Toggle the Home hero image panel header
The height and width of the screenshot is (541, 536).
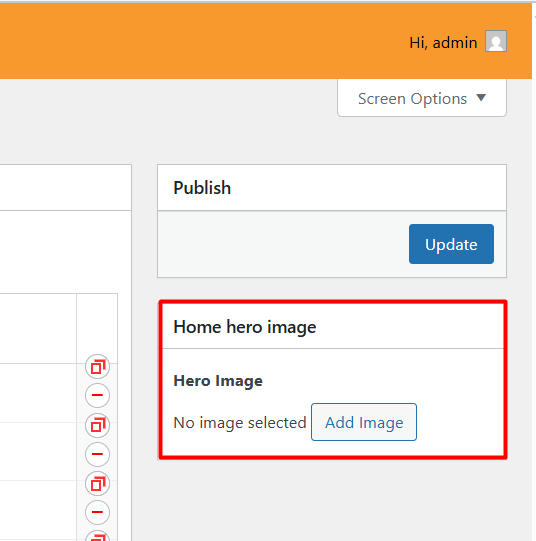coord(333,326)
